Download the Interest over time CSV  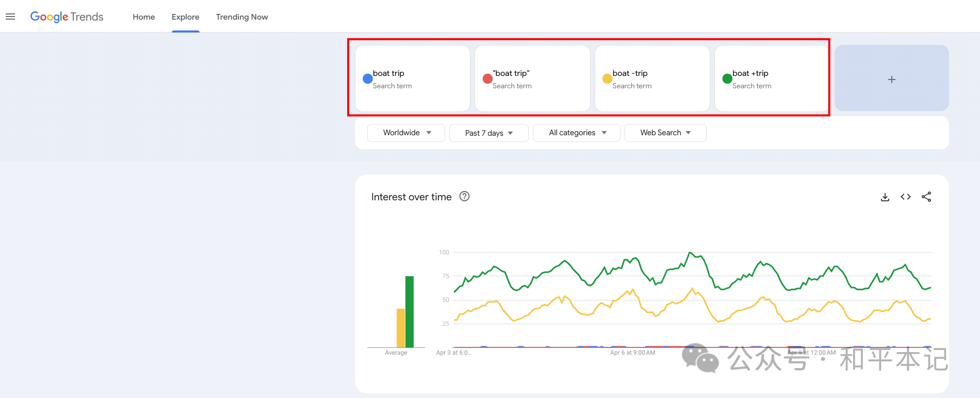885,197
